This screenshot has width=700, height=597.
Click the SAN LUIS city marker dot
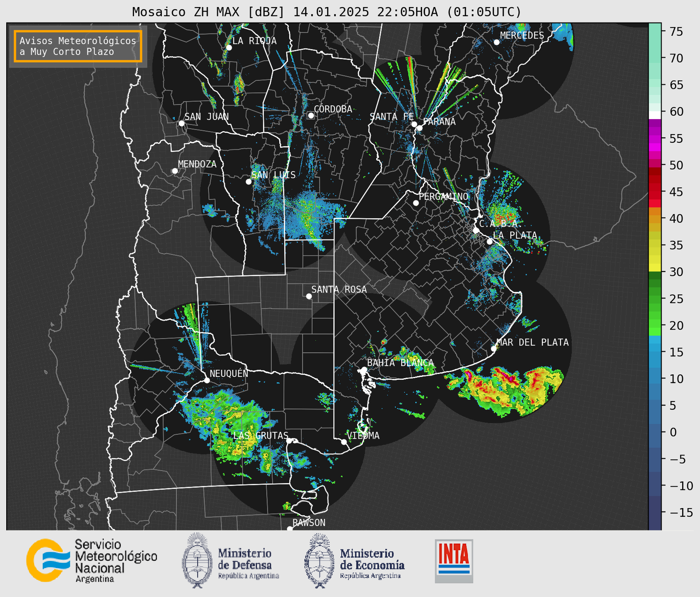click(x=249, y=182)
